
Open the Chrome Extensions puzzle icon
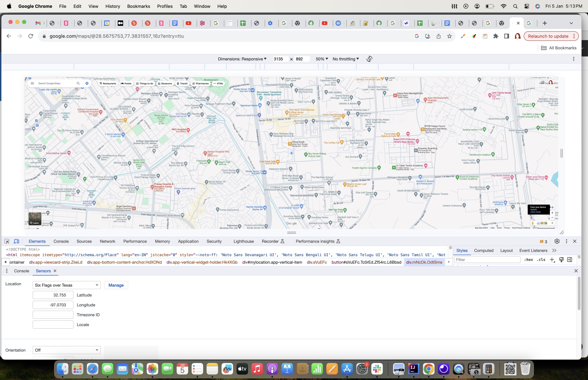pyautogui.click(x=496, y=36)
